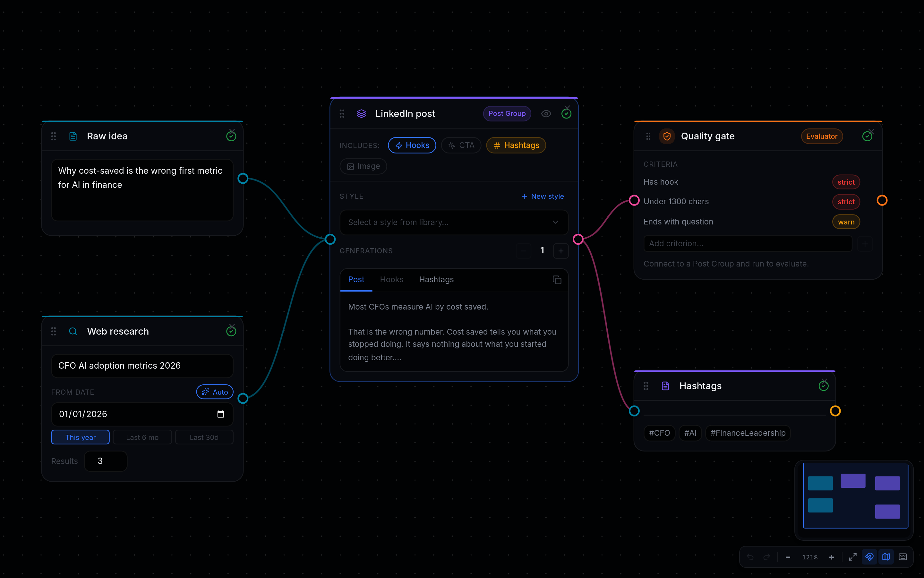Toggle the Hashtags include chip
The height and width of the screenshot is (578, 924).
point(516,145)
